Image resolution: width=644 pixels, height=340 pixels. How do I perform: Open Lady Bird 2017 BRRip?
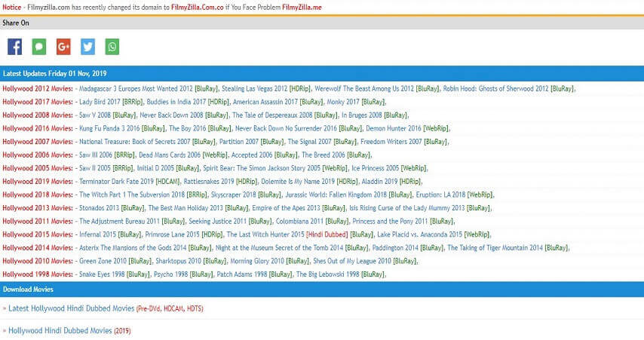tap(111, 102)
